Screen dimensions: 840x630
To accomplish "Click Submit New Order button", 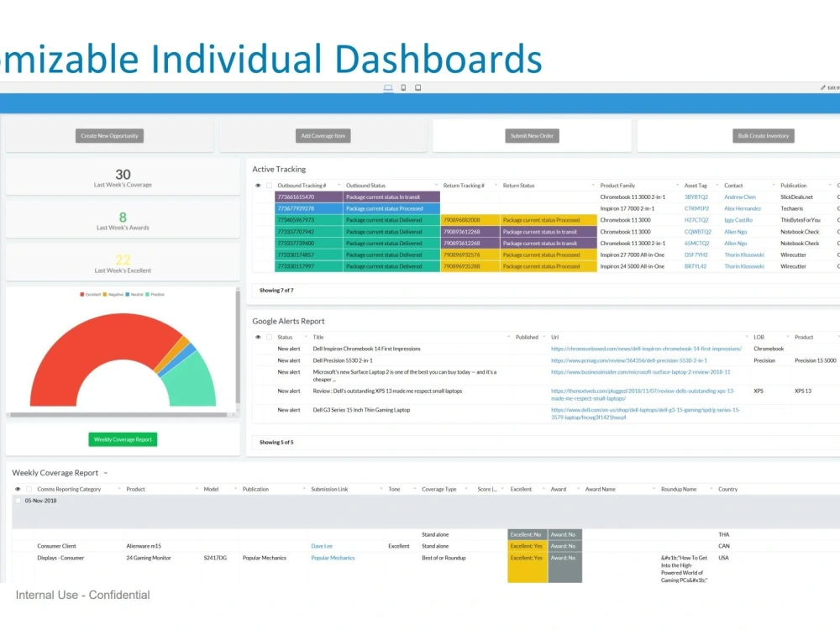I will pyautogui.click(x=532, y=135).
